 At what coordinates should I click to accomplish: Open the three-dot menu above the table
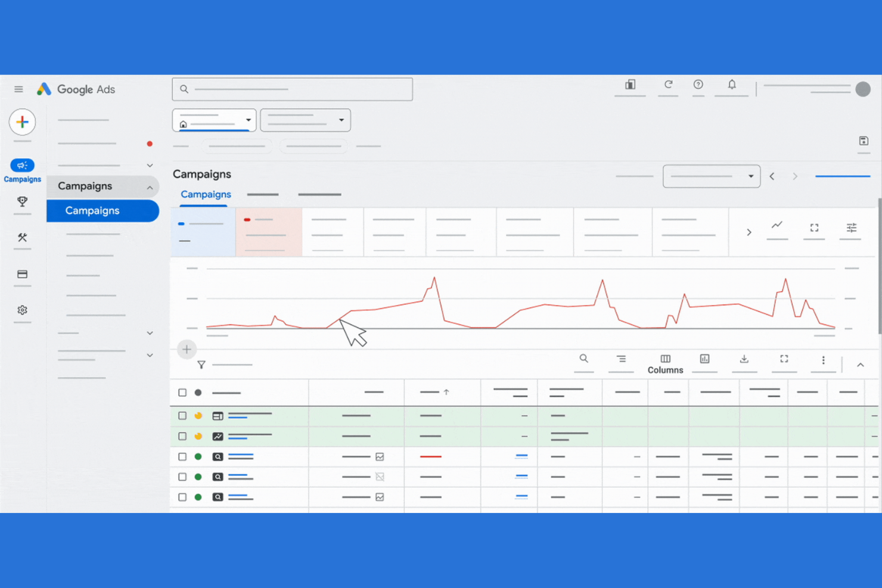pyautogui.click(x=823, y=359)
